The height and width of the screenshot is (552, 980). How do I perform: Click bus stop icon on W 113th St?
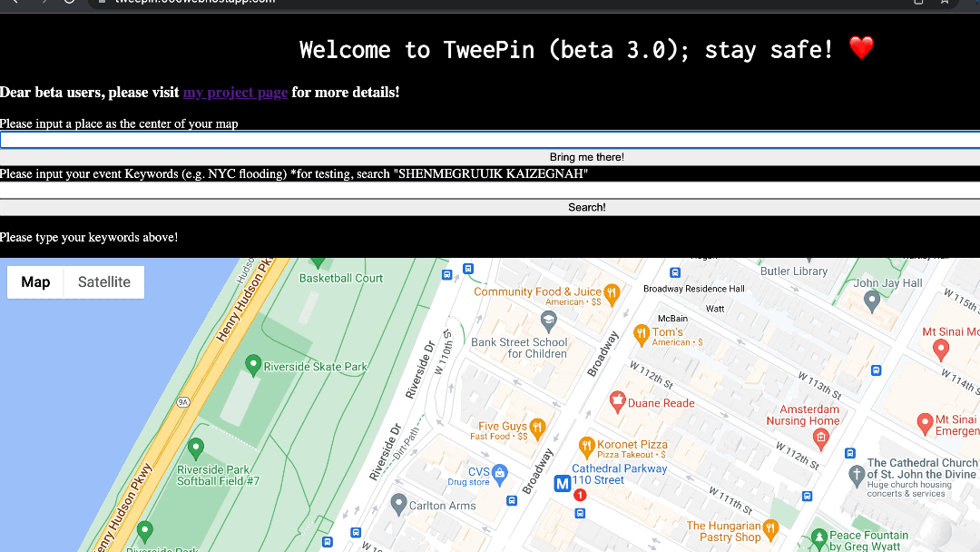[877, 370]
